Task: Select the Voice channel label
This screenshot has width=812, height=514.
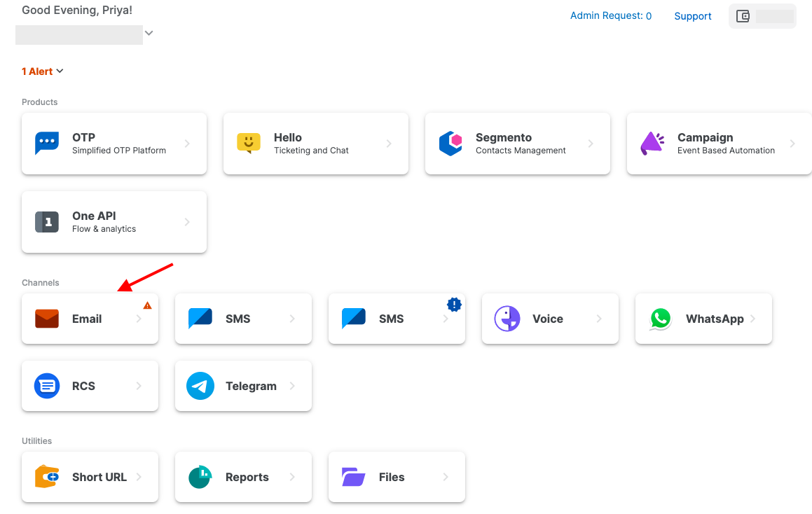Action: click(x=548, y=319)
